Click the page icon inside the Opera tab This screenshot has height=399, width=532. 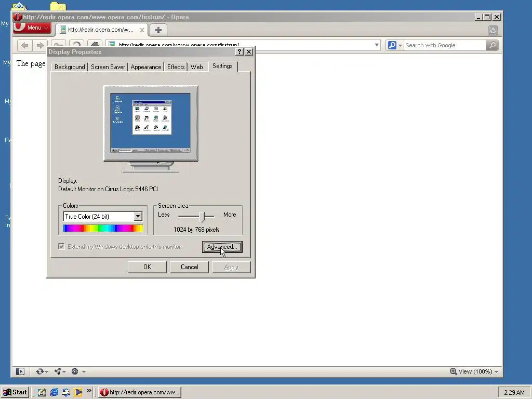coord(63,30)
